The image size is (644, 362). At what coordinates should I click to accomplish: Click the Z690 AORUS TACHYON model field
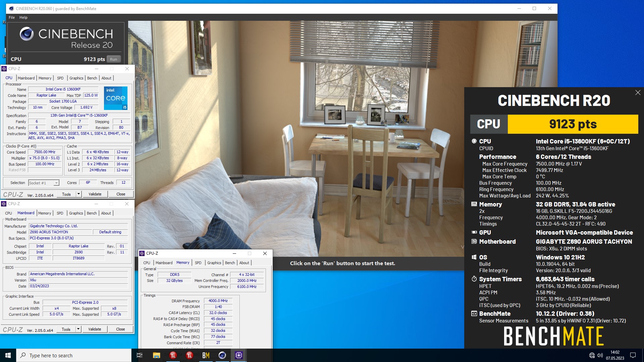point(60,232)
